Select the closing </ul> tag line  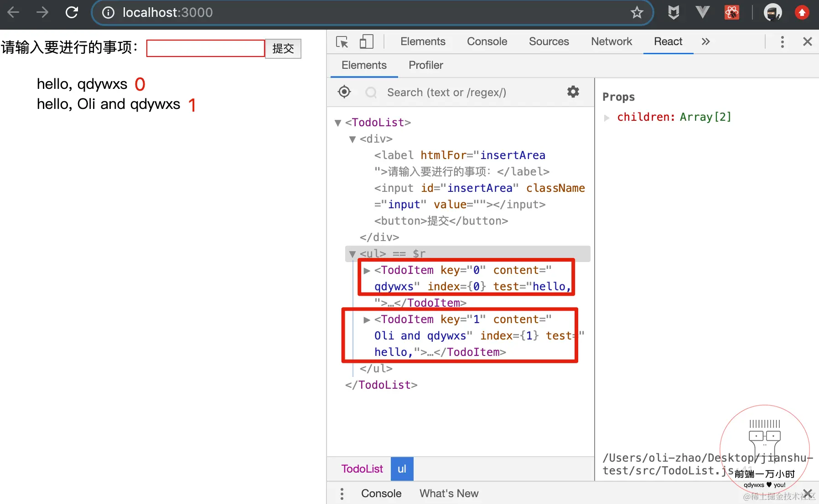pyautogui.click(x=376, y=369)
